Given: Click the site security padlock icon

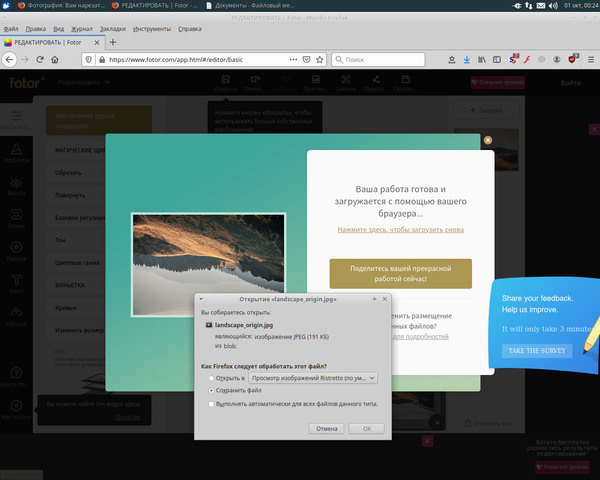Looking at the screenshot, I should pos(102,59).
